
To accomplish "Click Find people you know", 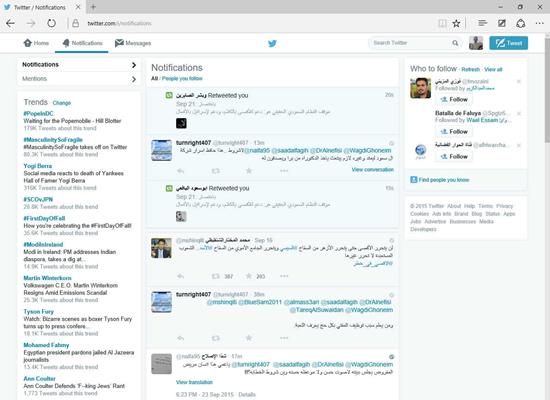I will (x=444, y=180).
